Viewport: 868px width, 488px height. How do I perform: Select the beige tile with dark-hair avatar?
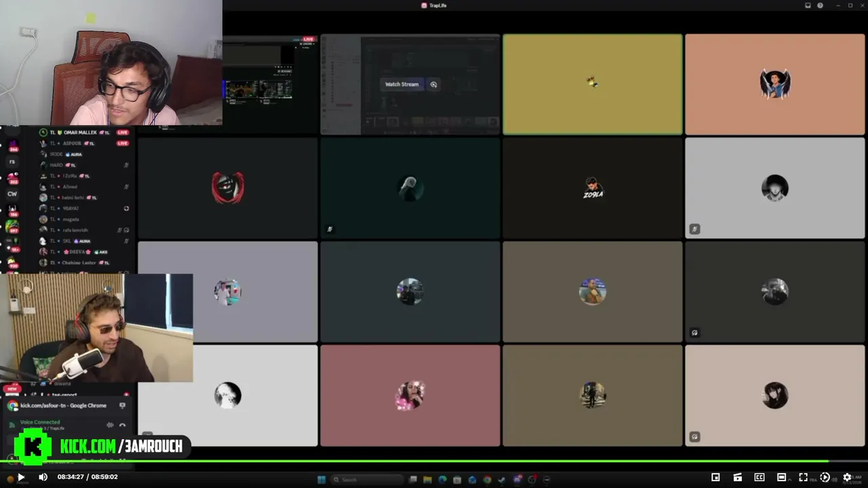pyautogui.click(x=775, y=396)
